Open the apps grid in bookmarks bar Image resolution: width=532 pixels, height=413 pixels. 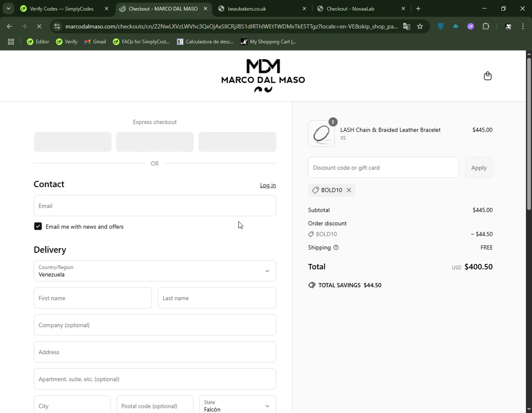(11, 42)
